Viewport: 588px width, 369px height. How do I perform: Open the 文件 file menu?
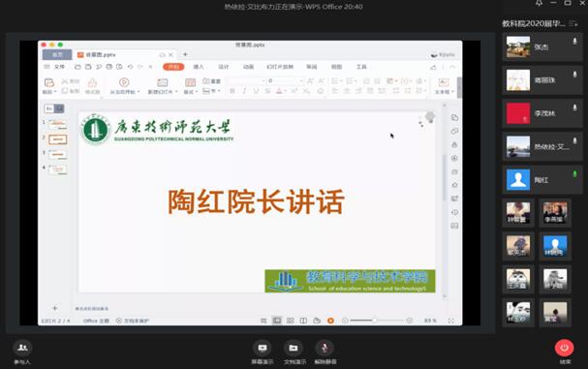tap(59, 67)
